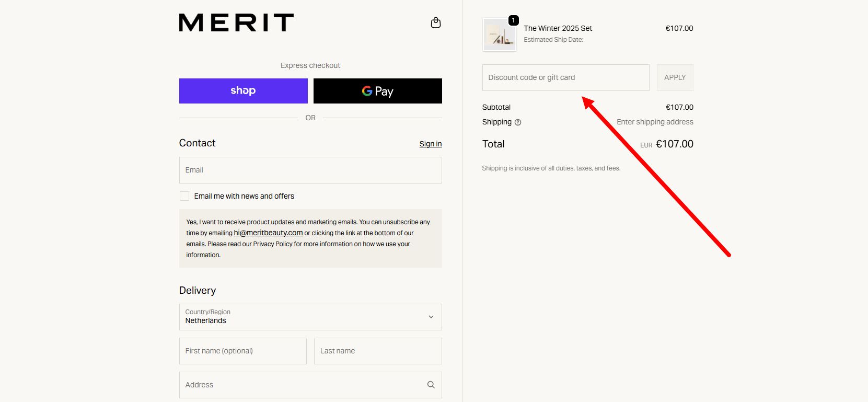Click the First name optional field
This screenshot has width=868, height=402.
coord(243,351)
